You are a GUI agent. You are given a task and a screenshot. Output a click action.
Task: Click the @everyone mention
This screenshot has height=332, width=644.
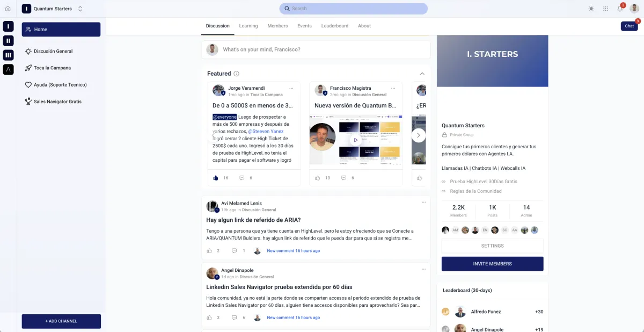click(225, 117)
